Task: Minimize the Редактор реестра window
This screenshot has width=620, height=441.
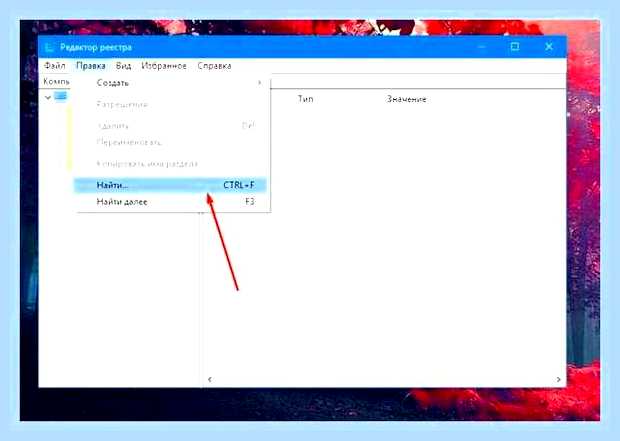Action: click(x=481, y=47)
